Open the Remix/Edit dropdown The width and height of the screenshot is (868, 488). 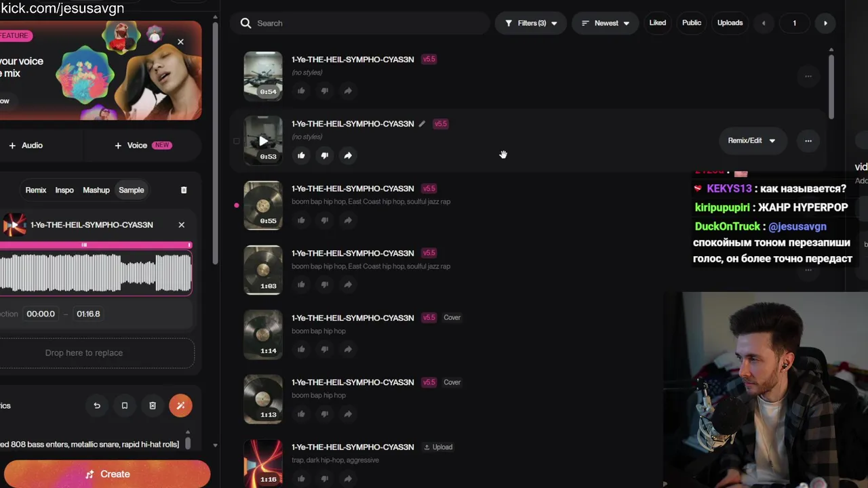click(x=751, y=140)
